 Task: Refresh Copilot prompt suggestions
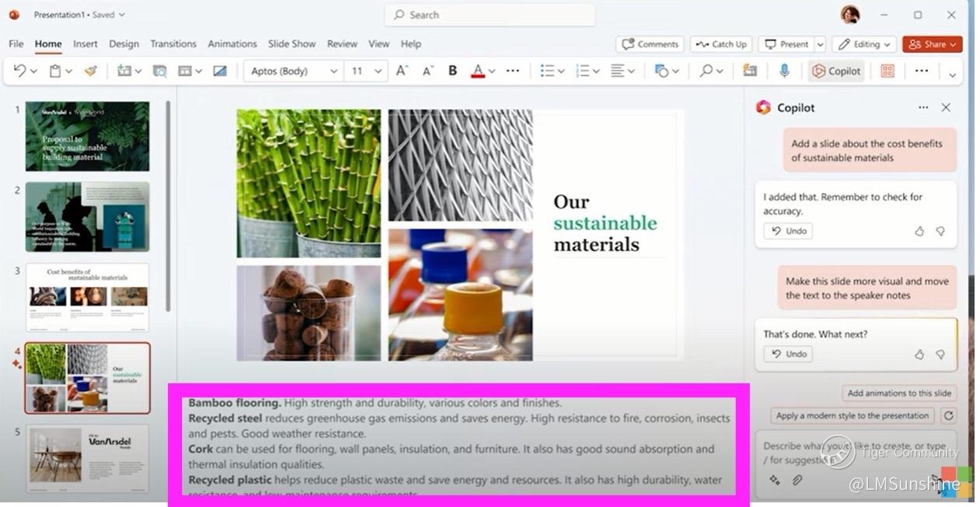pos(947,416)
